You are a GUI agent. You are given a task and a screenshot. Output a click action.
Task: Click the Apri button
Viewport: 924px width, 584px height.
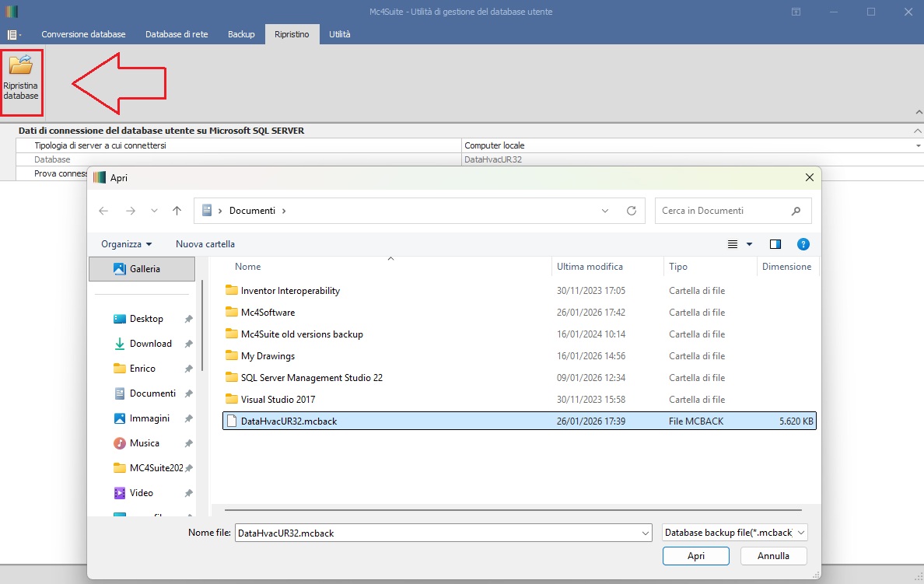696,556
